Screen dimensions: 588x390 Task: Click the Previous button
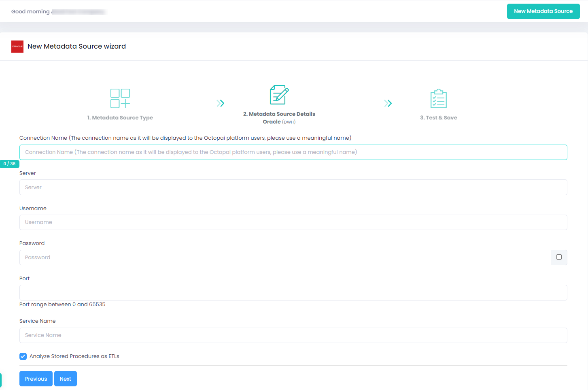[36, 379]
